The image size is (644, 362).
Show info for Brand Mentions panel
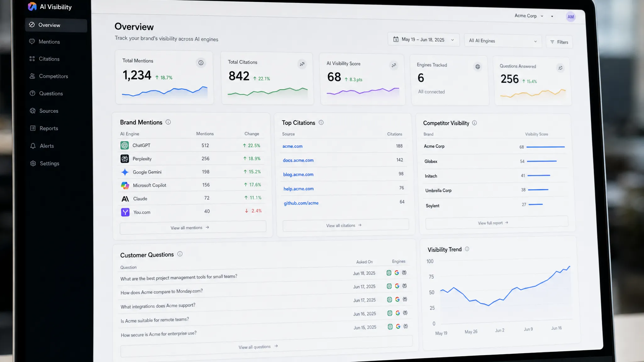pyautogui.click(x=168, y=122)
